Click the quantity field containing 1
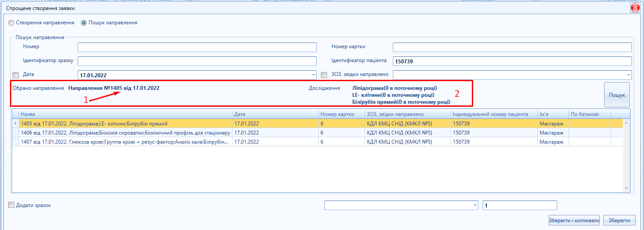Screen dimensions: 644x230 pos(520,205)
